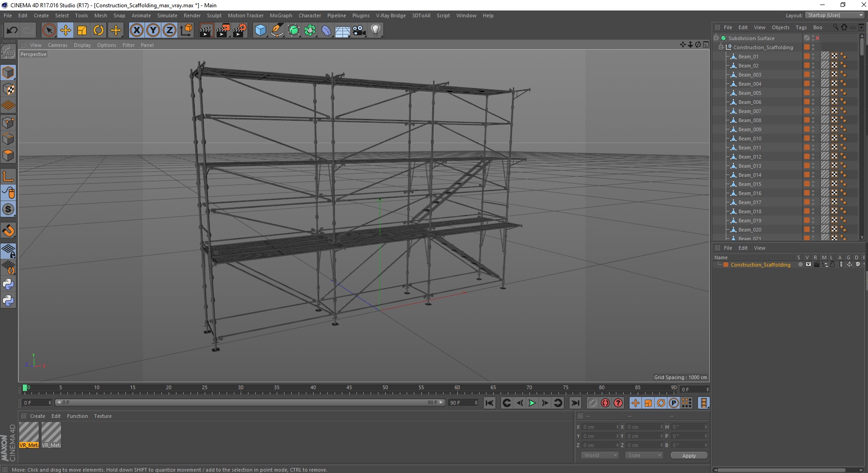Play the animation forward
868x473 pixels.
[532, 403]
